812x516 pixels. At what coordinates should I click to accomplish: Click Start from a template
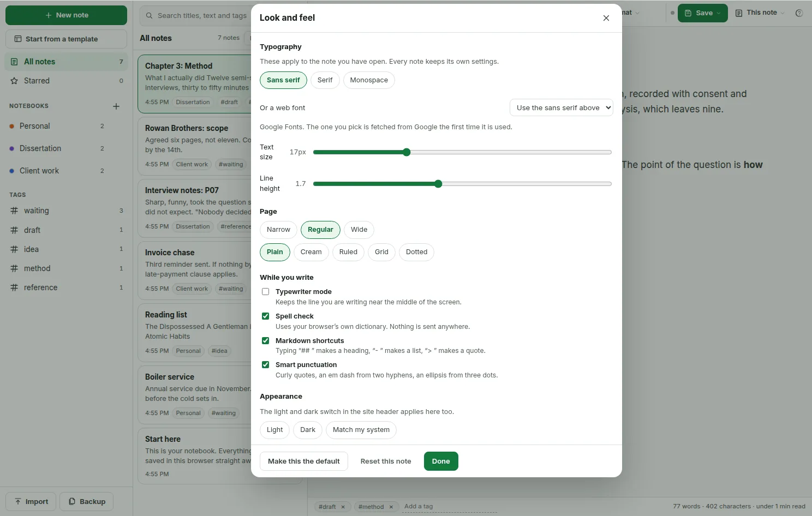click(x=66, y=39)
